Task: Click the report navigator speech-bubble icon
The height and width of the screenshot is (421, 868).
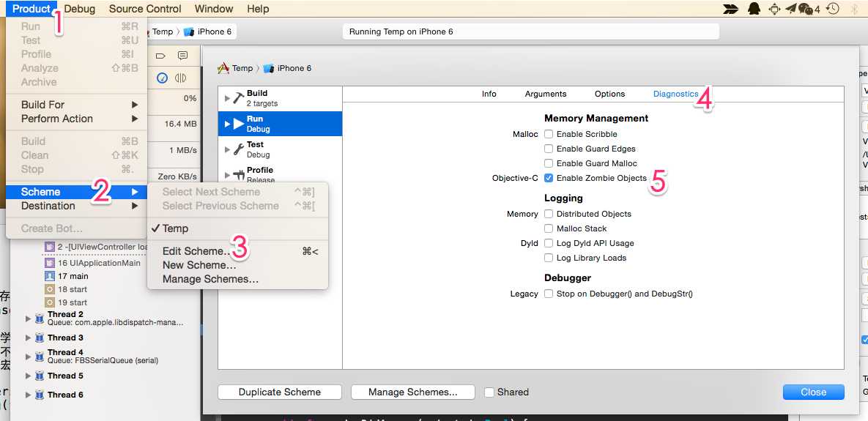Action: coord(182,56)
